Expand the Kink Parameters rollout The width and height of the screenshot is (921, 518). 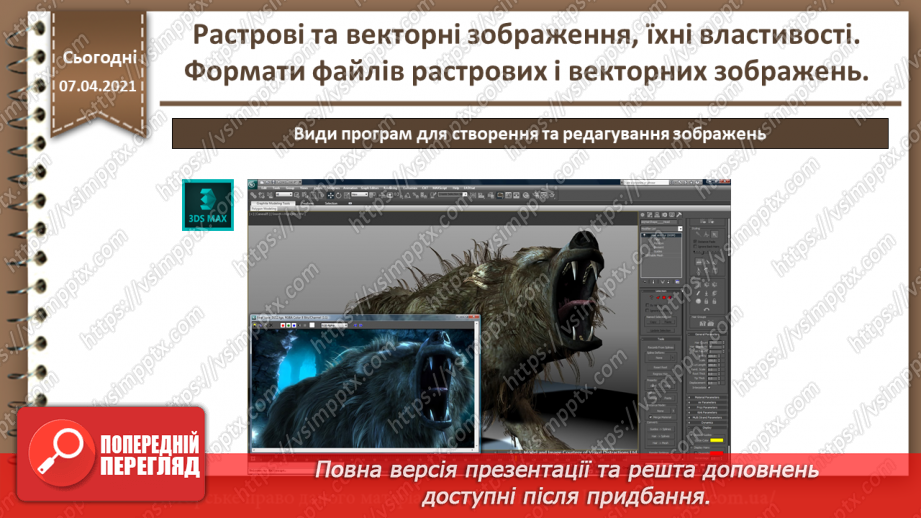point(707,412)
